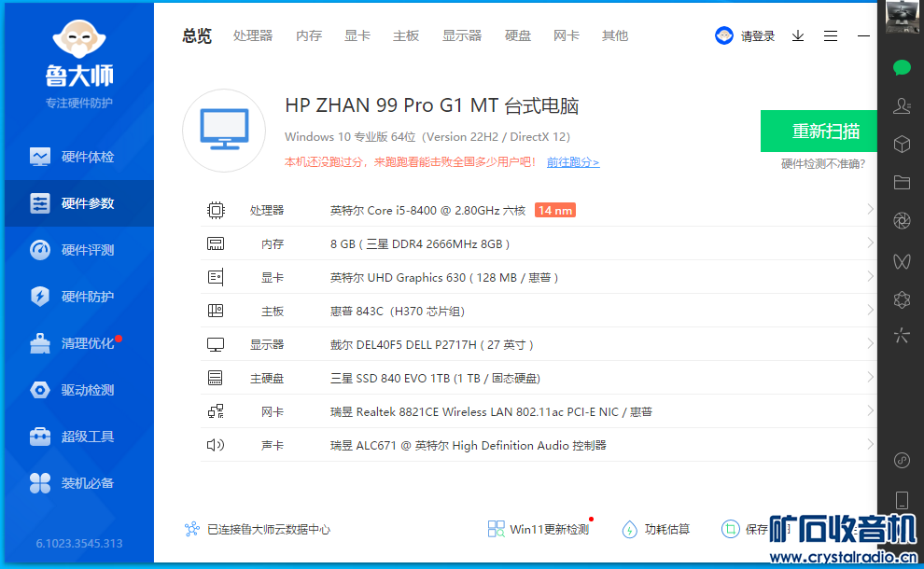Expand the 声卡 row chevron
924x569 pixels.
point(871,444)
